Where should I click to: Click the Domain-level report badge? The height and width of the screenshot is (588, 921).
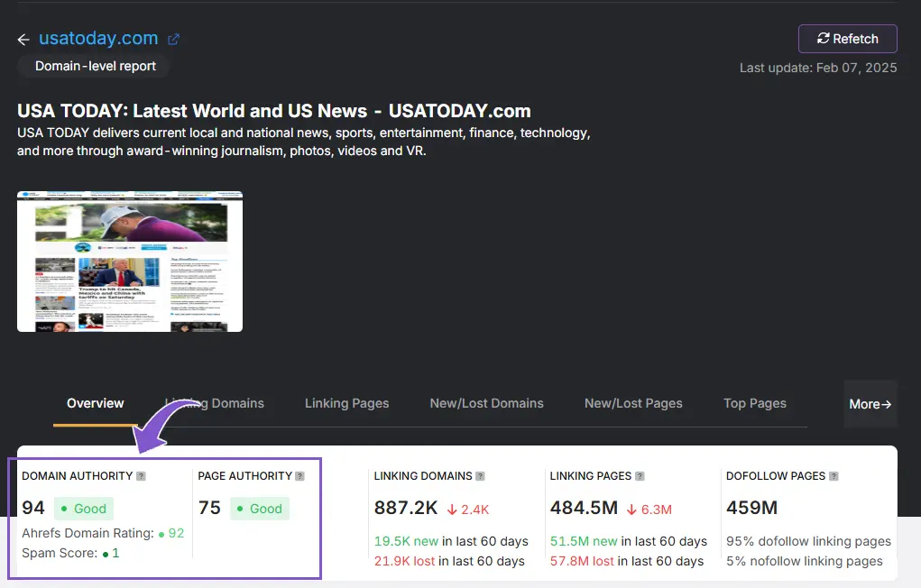95,66
